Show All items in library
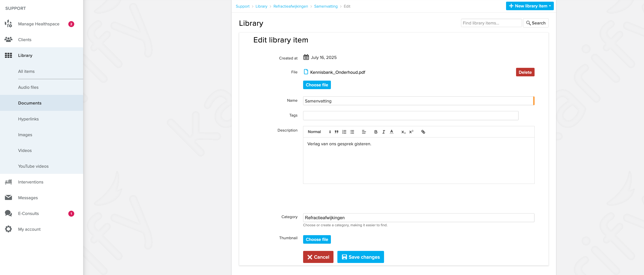644x275 pixels. [x=26, y=71]
